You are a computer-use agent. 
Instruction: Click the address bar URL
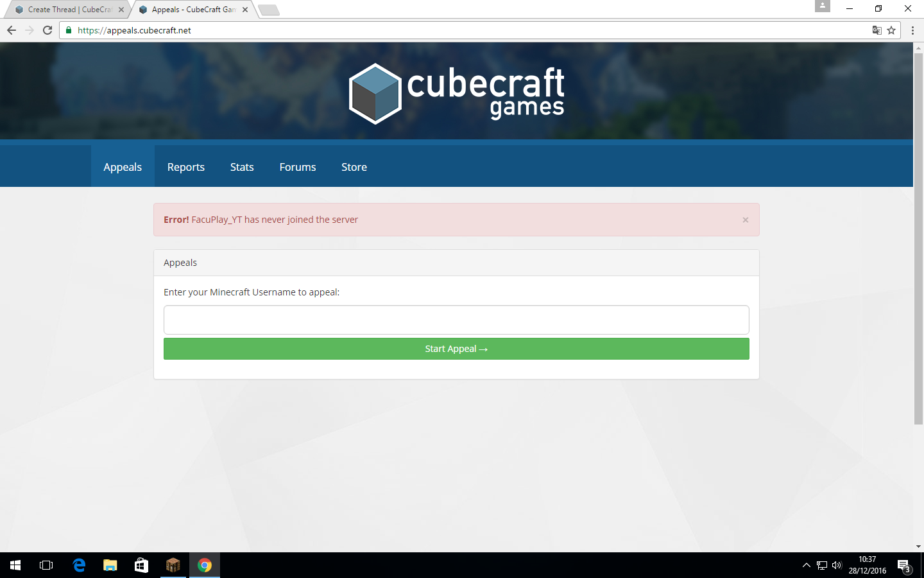pyautogui.click(x=134, y=30)
